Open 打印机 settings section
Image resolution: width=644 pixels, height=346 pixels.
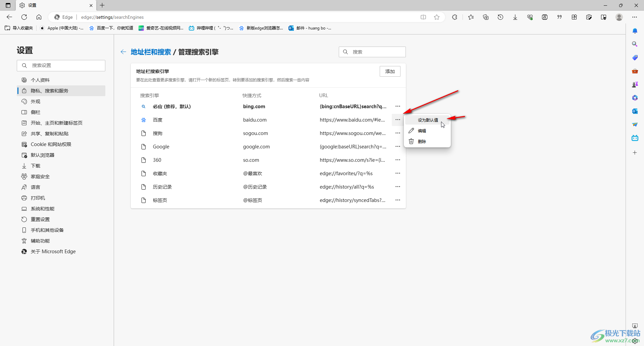click(61, 198)
